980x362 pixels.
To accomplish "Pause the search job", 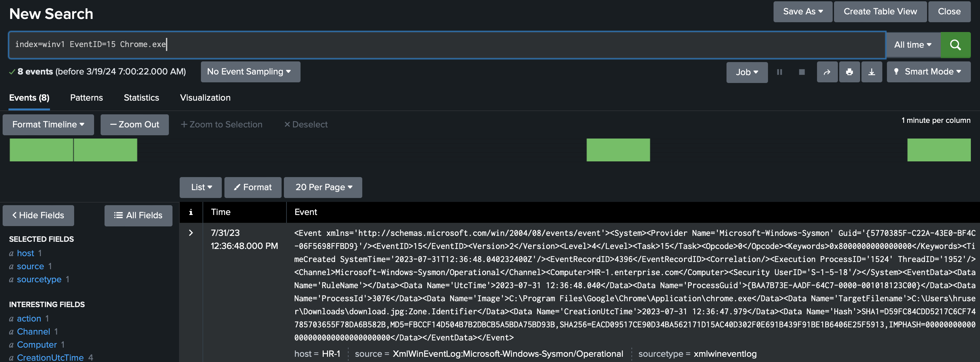I will tap(779, 72).
